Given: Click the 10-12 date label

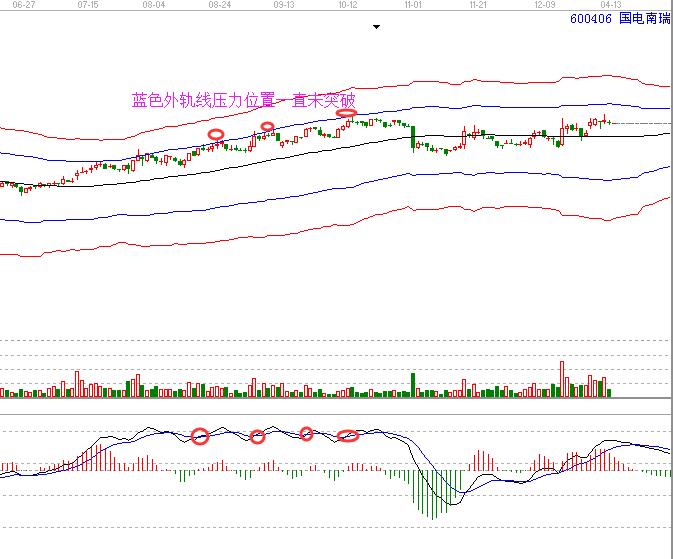Looking at the screenshot, I should [x=347, y=5].
